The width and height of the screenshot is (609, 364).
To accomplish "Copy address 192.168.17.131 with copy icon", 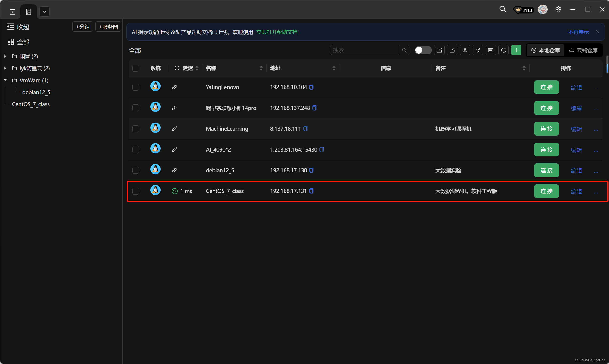I will [311, 191].
